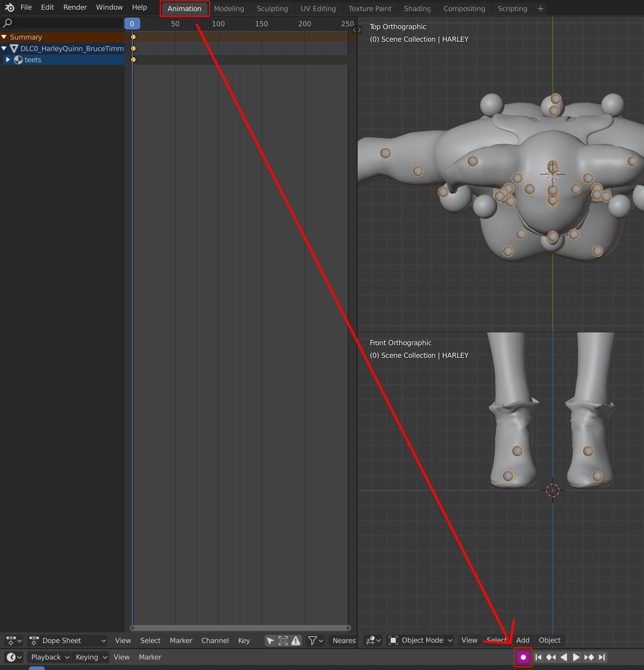644x670 pixels.
Task: Open the Edit menu
Action: [47, 8]
